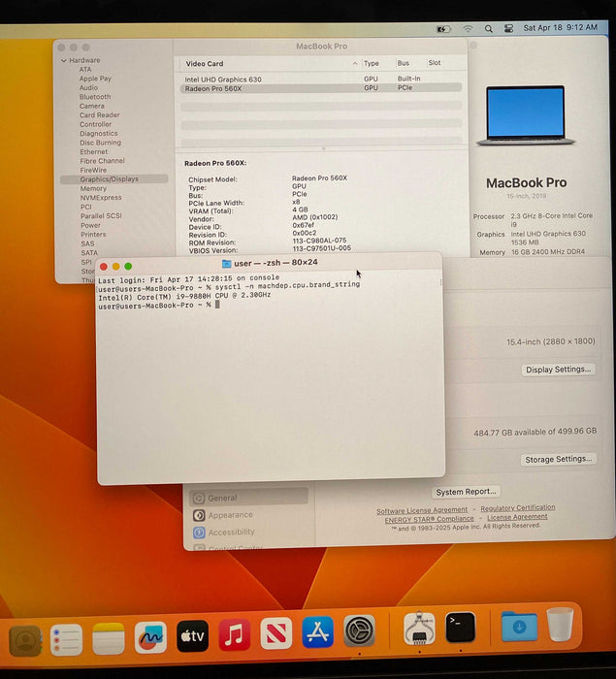This screenshot has height=679, width=616.
Task: Open System Settings in the Dock
Action: click(x=359, y=630)
